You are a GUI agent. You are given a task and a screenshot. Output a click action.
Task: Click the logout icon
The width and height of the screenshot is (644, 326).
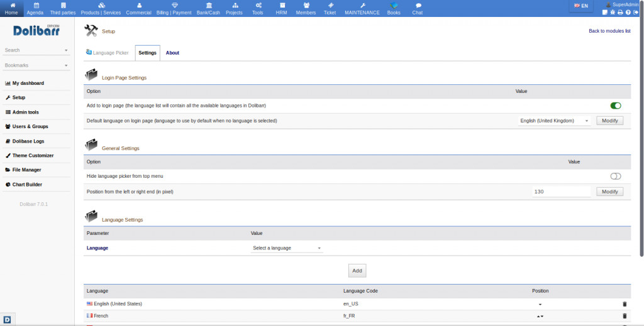pos(635,13)
